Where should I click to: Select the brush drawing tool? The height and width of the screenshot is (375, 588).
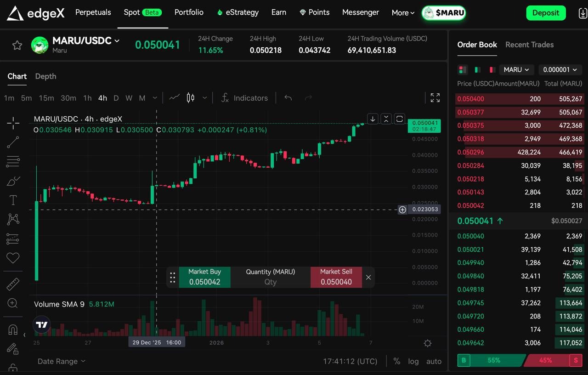tap(13, 181)
